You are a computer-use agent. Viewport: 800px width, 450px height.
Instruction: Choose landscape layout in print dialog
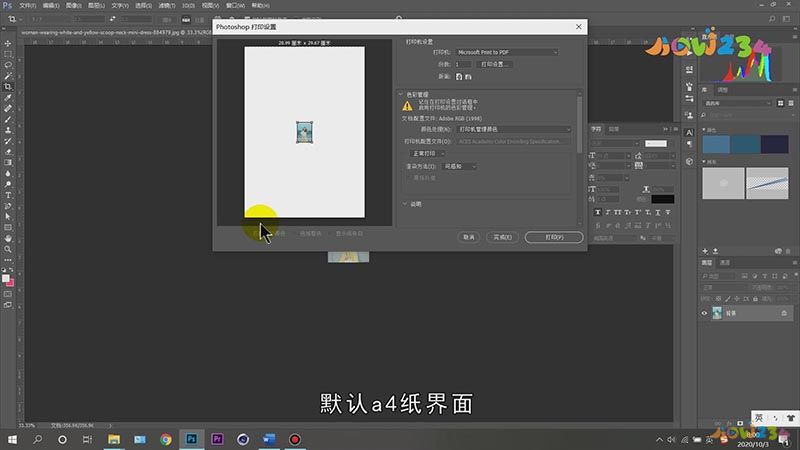(x=468, y=77)
